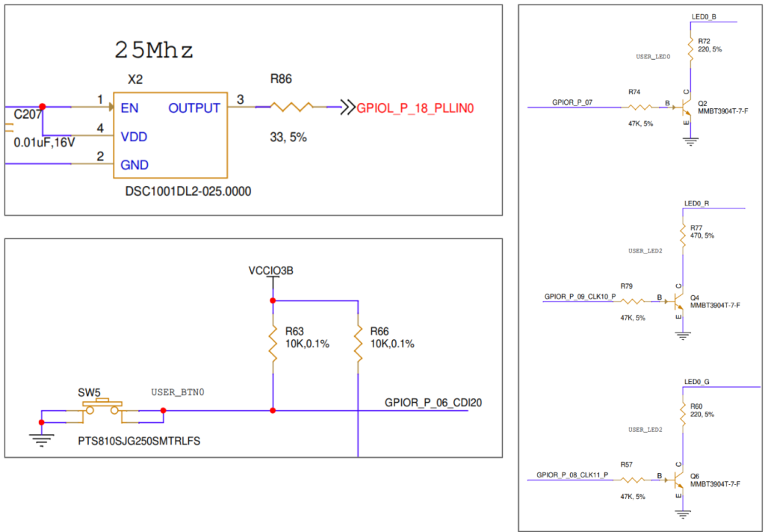Click the R63 designator label
This screenshot has height=532, width=765.
294,332
